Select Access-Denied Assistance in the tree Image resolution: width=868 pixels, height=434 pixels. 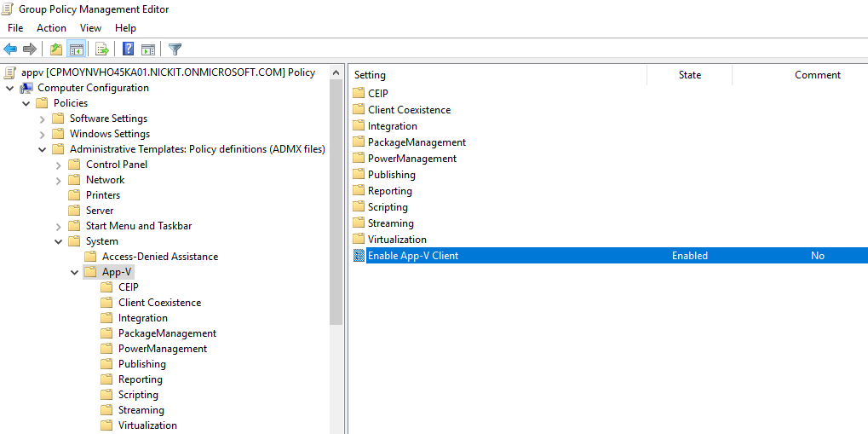(160, 257)
